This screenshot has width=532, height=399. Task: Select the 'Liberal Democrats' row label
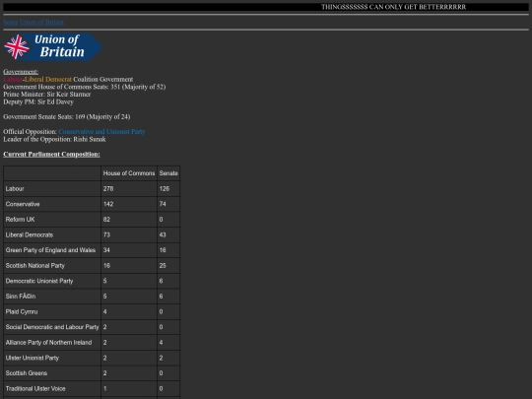(x=30, y=234)
